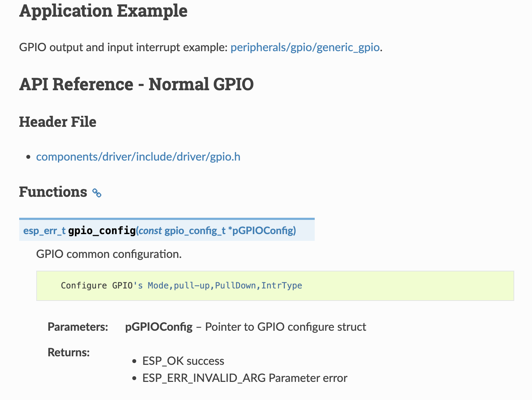Click the const keyword in the signature
The image size is (532, 400).
150,231
